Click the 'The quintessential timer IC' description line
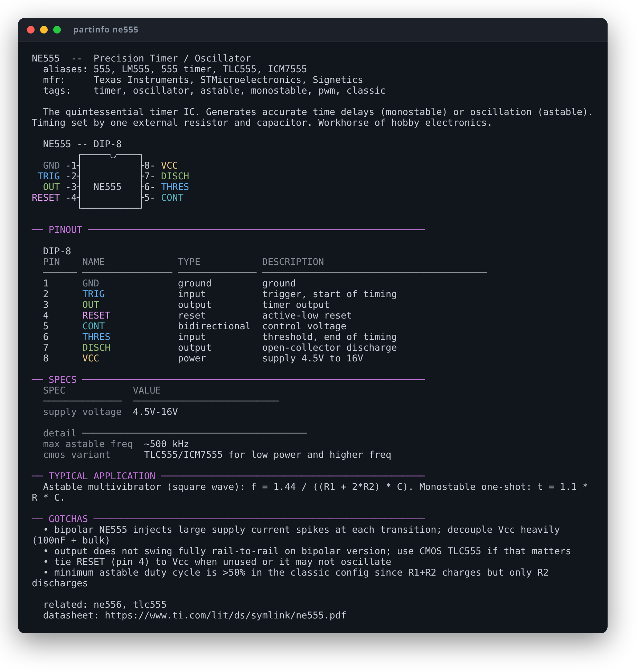 tap(312, 117)
